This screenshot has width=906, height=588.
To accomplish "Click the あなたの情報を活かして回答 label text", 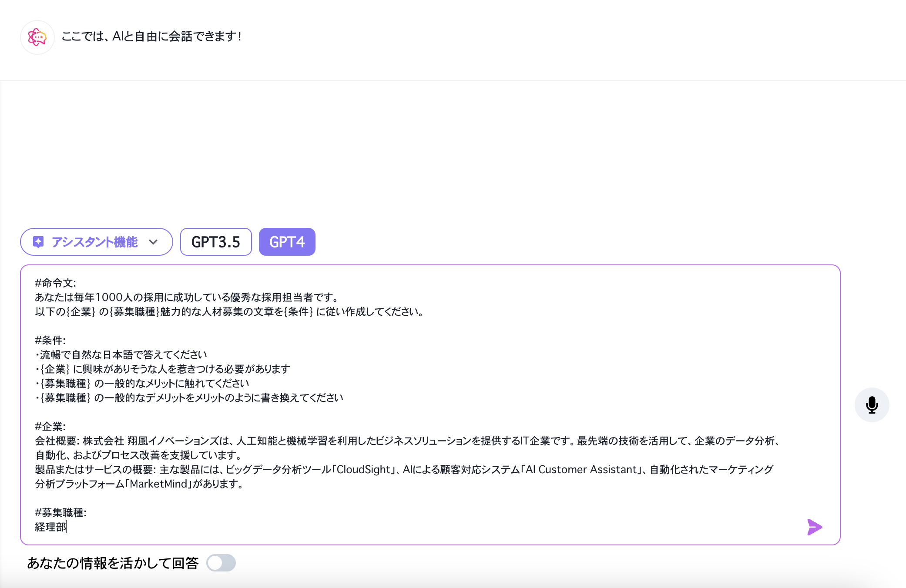I will point(113,563).
